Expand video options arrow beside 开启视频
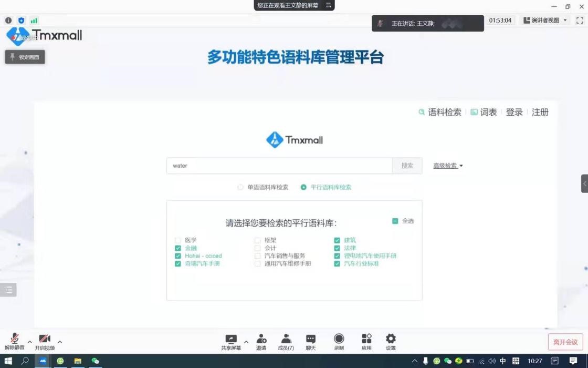Screen dimensions: 588x368 click(60, 342)
